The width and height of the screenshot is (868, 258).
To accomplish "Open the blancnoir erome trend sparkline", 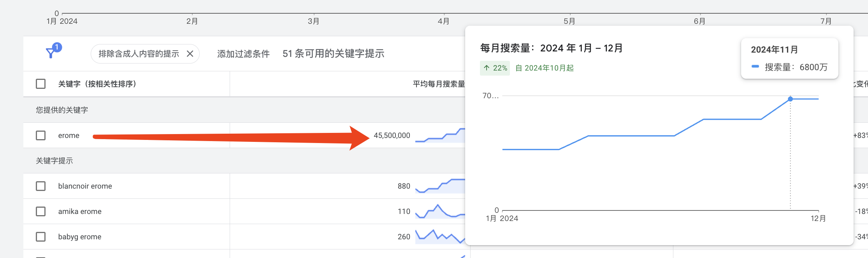I will tap(440, 186).
